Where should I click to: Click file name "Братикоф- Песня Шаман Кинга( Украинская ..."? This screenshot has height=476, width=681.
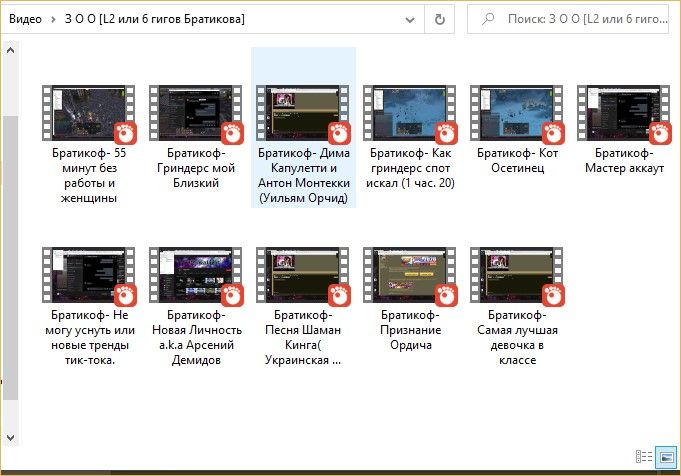coord(303,337)
